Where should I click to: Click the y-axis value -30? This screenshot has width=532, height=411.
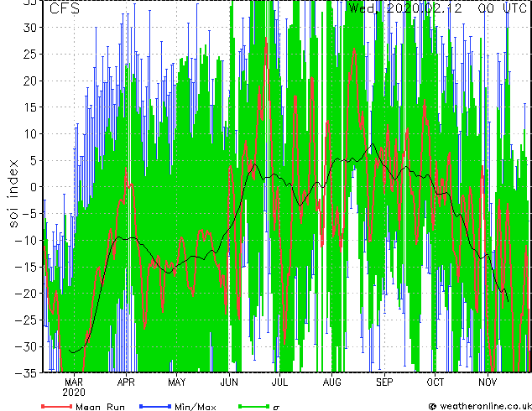25,346
